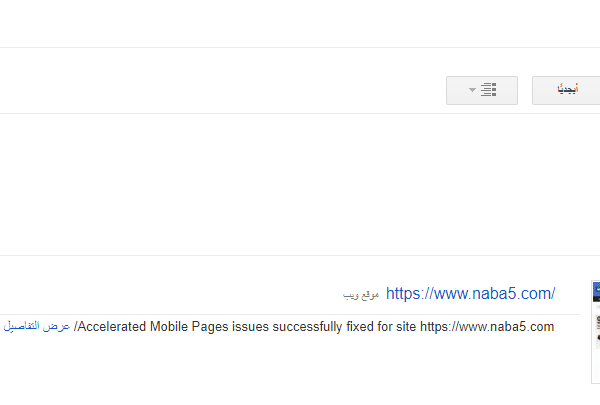
Task: Open the view options dropdown arrow
Action: (x=472, y=90)
